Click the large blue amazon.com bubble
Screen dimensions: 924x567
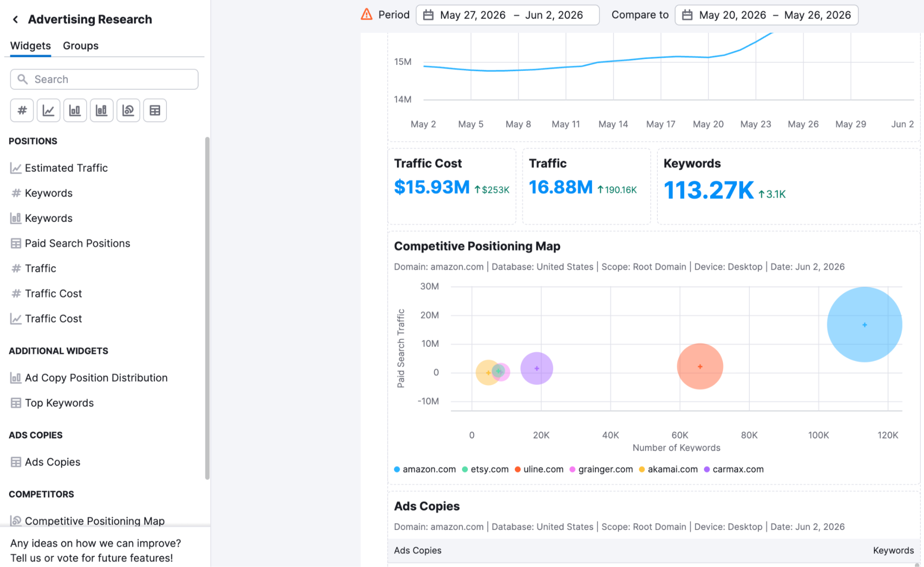[864, 324]
